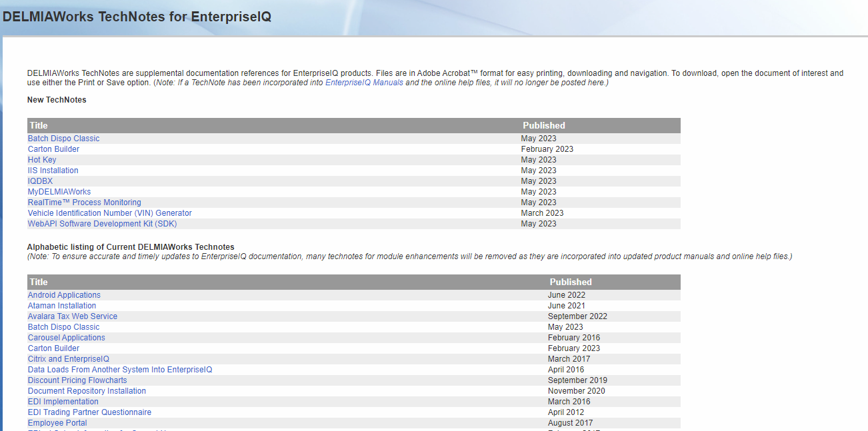Select 'February 2016' date for Carousel Applications
Image resolution: width=868 pixels, height=431 pixels.
point(574,338)
